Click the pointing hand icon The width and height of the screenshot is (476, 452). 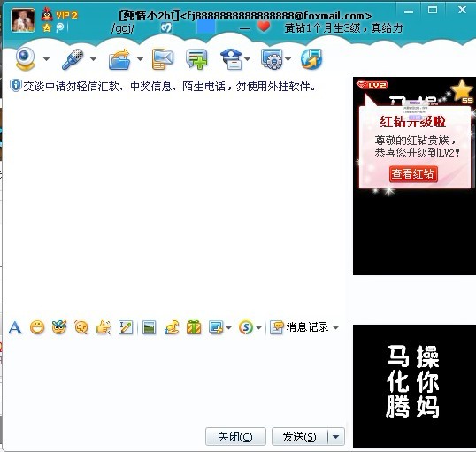104,327
